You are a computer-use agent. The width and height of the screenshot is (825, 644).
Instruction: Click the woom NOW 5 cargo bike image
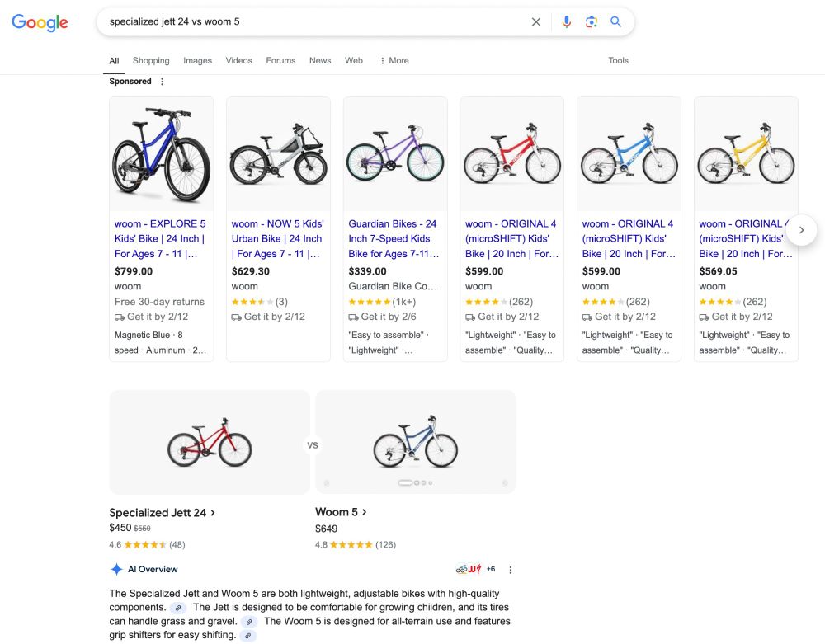coord(278,154)
